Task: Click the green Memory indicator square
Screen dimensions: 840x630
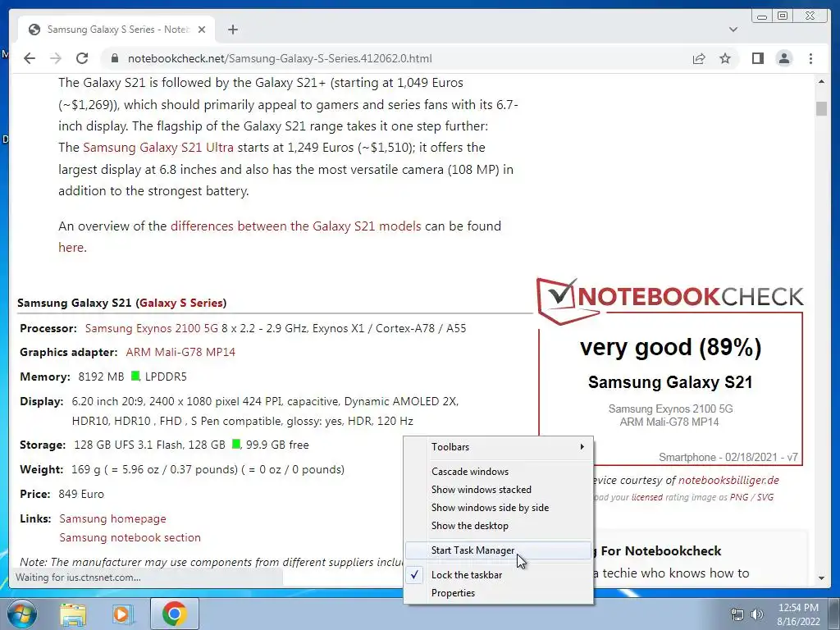Action: 135,376
